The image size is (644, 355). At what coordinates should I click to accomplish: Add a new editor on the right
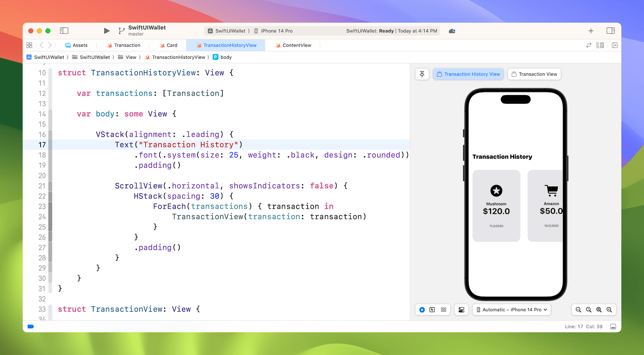click(615, 45)
